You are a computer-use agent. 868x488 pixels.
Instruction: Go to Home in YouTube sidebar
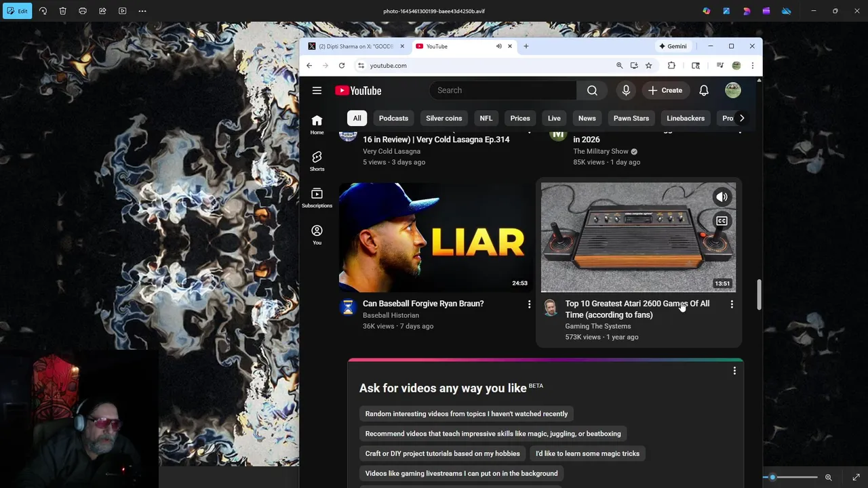tap(317, 125)
